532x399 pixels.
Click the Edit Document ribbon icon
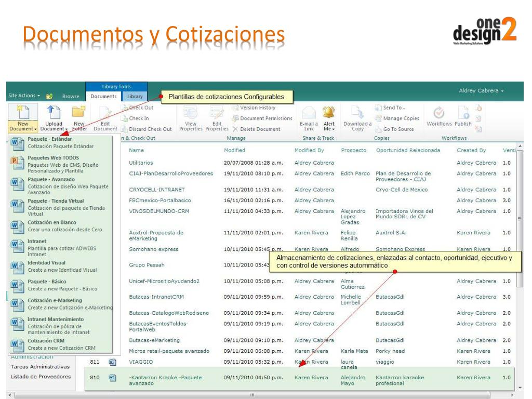(105, 113)
